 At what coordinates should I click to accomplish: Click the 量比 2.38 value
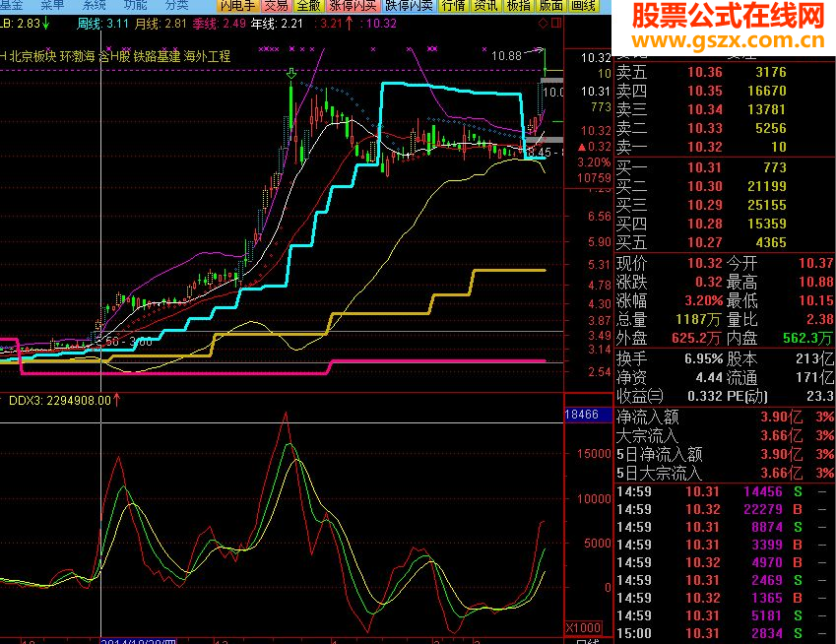click(820, 319)
